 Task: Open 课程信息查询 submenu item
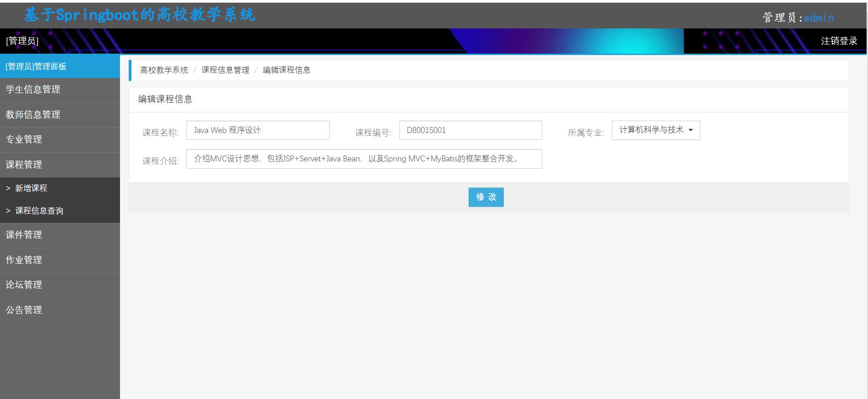[x=60, y=211]
